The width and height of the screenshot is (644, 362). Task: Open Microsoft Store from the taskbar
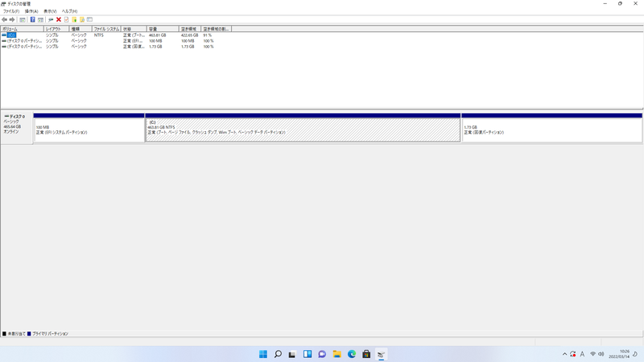tap(366, 354)
